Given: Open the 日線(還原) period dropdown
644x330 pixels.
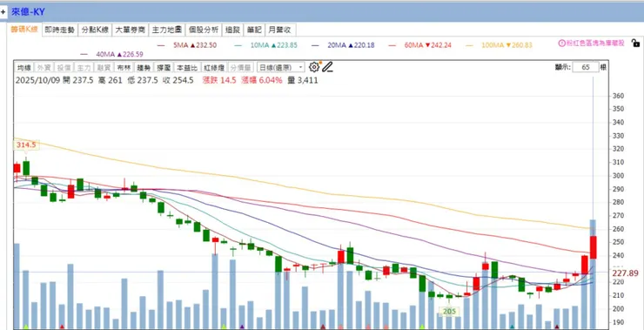Looking at the screenshot, I should [x=281, y=67].
